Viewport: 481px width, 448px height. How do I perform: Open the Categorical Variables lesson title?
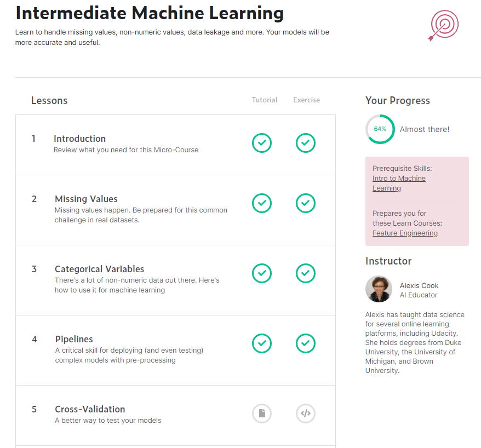click(99, 269)
